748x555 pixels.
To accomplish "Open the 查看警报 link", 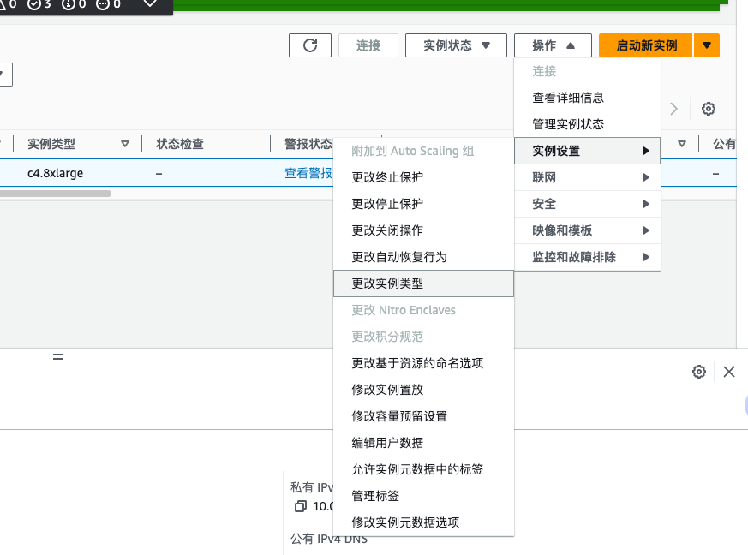I will pos(308,173).
